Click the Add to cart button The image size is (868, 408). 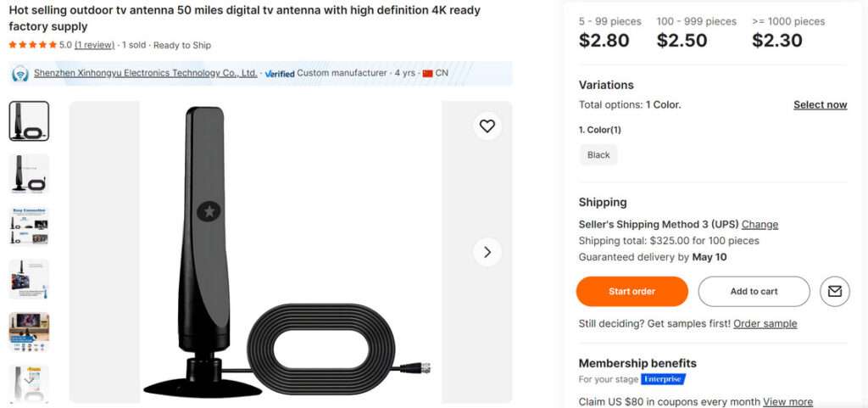click(x=754, y=291)
